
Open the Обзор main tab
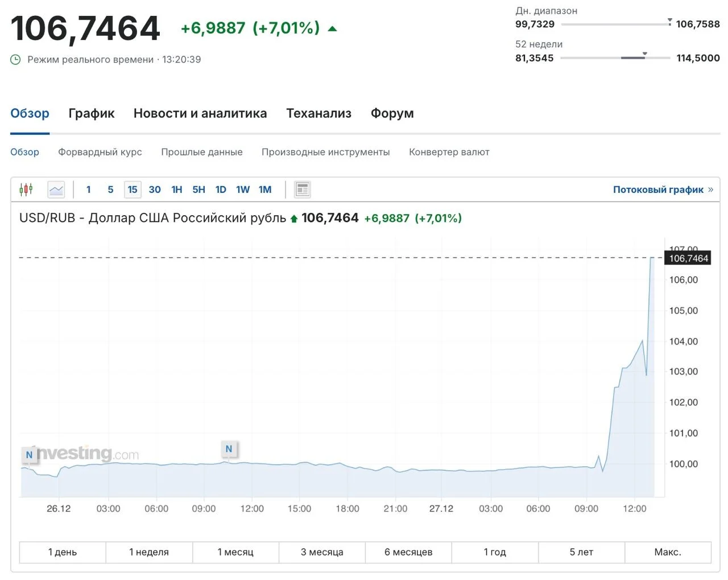[30, 113]
